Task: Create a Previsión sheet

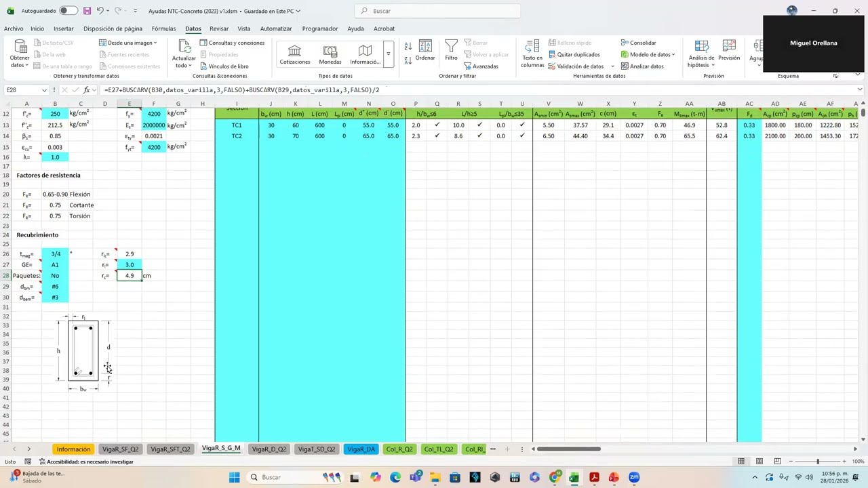Action: pyautogui.click(x=729, y=52)
